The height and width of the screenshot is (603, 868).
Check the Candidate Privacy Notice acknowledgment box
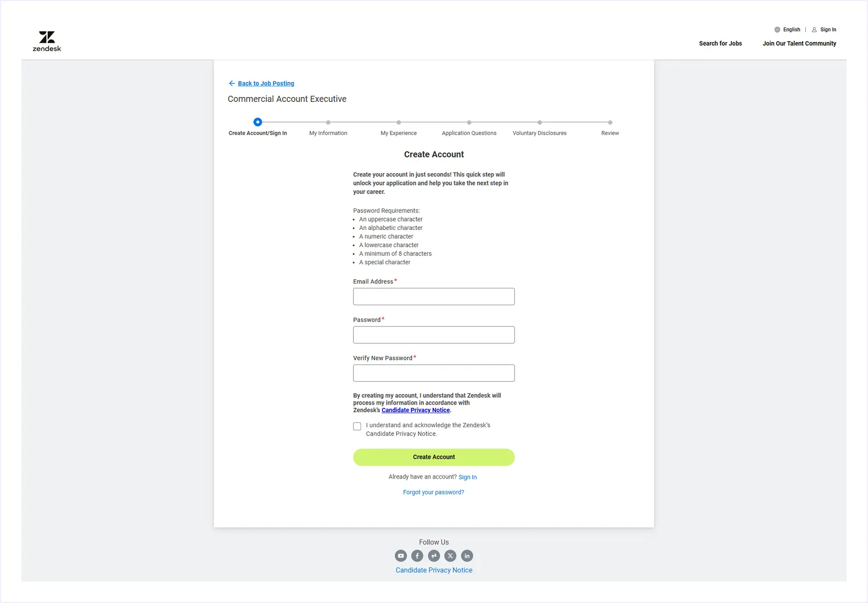pos(357,426)
